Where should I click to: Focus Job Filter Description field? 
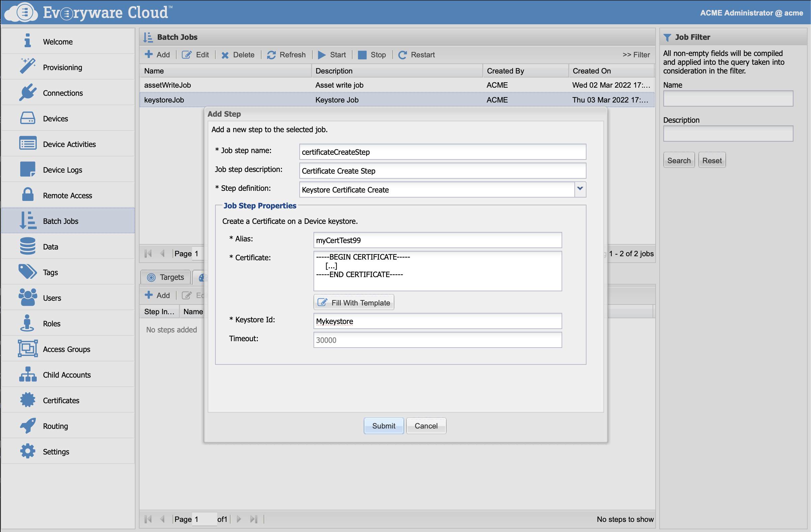(x=728, y=133)
